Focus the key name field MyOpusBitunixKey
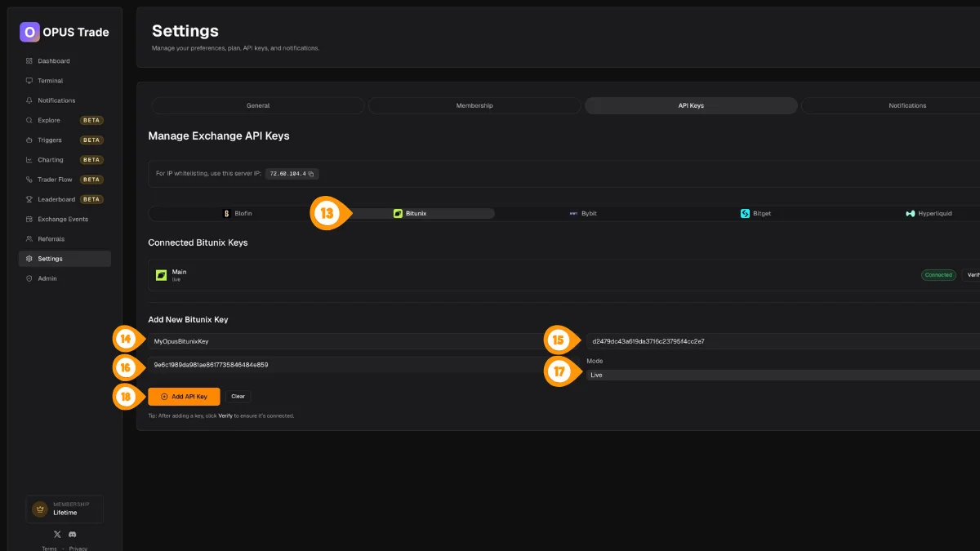This screenshot has width=980, height=551. [x=344, y=341]
